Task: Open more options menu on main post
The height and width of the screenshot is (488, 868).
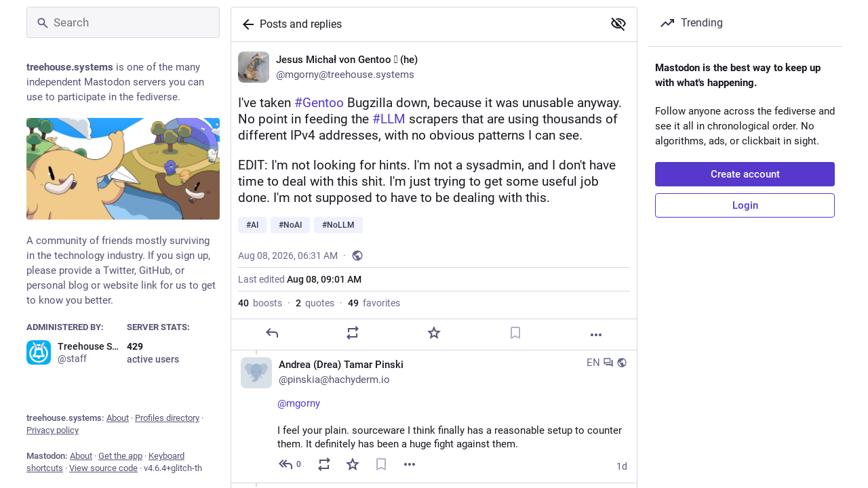Action: (x=596, y=334)
